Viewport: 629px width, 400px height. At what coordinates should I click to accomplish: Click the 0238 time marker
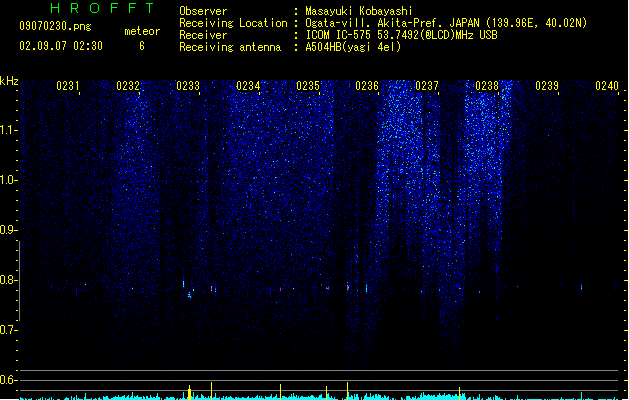click(487, 86)
